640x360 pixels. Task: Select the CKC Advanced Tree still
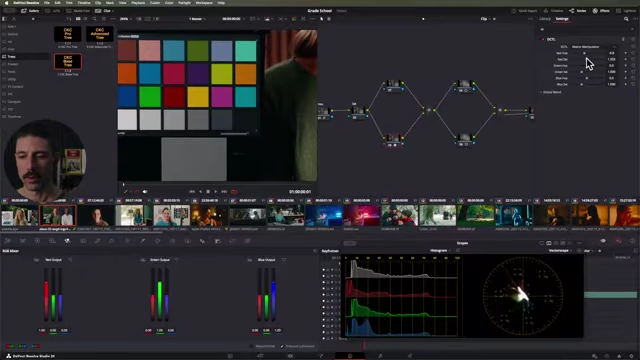point(100,34)
